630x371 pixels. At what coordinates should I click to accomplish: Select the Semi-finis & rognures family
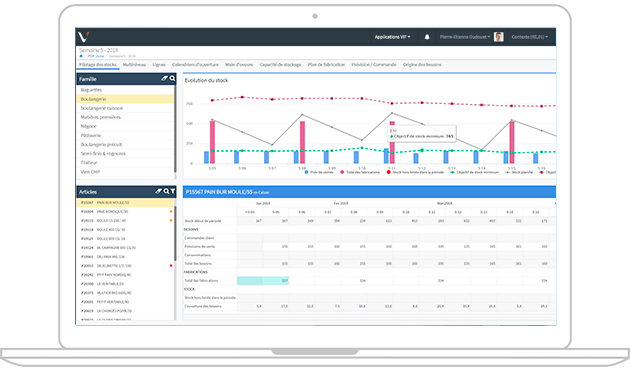point(125,154)
